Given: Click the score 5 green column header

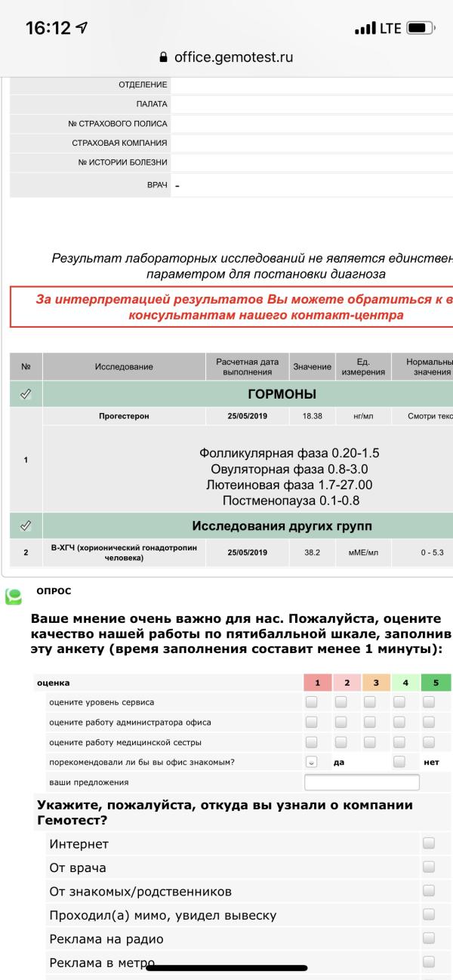Looking at the screenshot, I should point(436,683).
